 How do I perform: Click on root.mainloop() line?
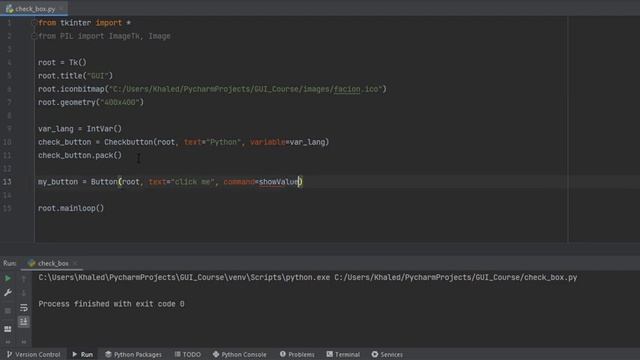(x=71, y=209)
